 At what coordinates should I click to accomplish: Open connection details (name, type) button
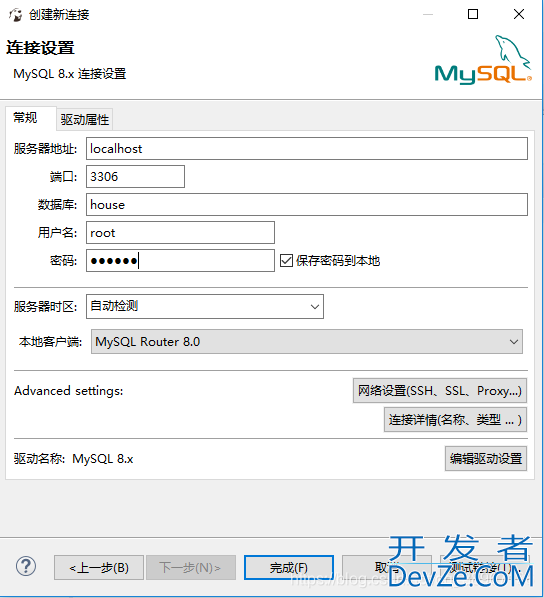click(x=455, y=420)
